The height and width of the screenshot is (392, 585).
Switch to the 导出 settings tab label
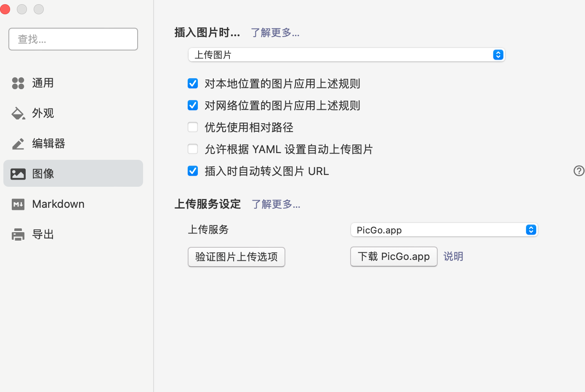click(43, 235)
